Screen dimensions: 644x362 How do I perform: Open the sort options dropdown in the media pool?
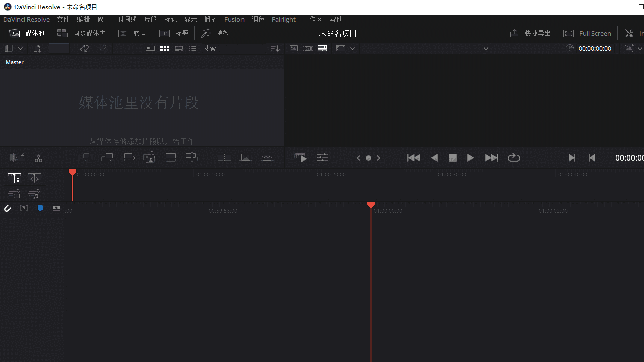point(275,48)
